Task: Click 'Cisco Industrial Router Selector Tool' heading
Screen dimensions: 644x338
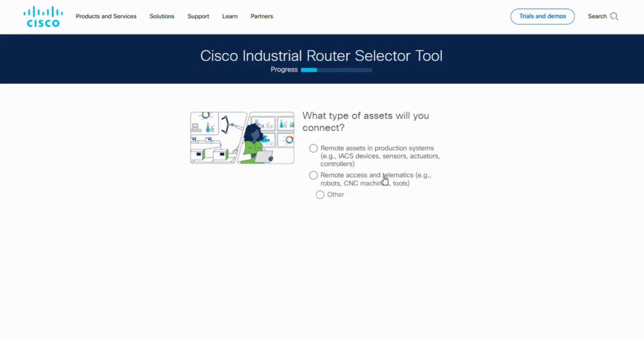Action: click(x=321, y=55)
